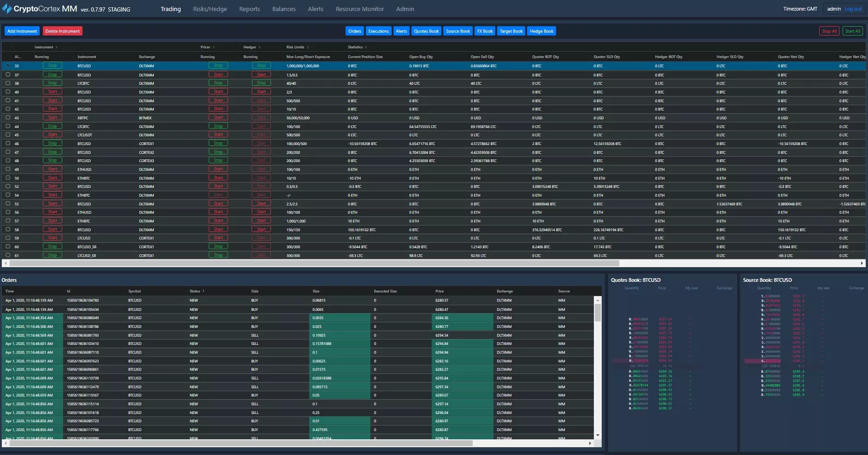Click the down arrow of the Orders vertical scrollbar
Screen dimensions: 868x455
click(598, 435)
